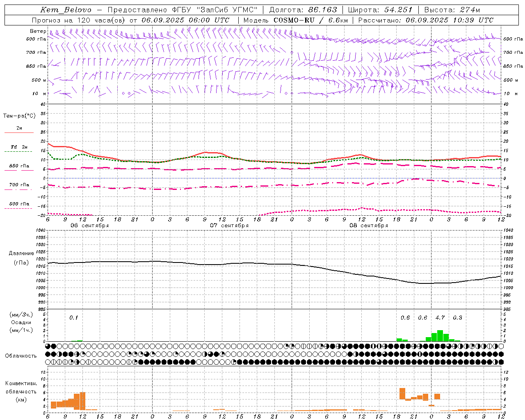Screen dimensions: 525x420
Task: Click the (мм/3ч.) unit label
Action: [21, 315]
